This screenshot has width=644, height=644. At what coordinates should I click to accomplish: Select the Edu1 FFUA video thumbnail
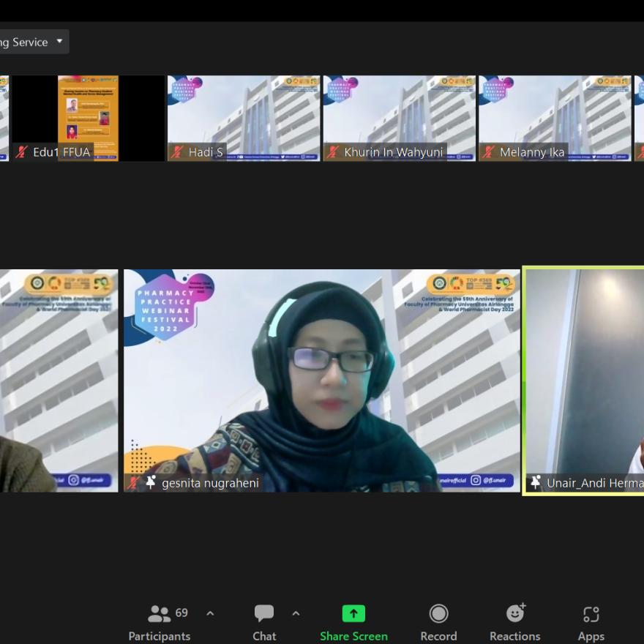click(88, 113)
